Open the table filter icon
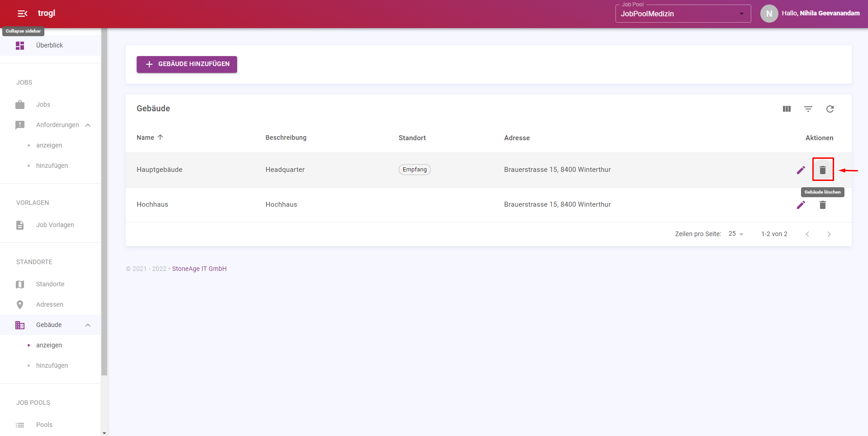Image resolution: width=868 pixels, height=436 pixels. coord(808,109)
